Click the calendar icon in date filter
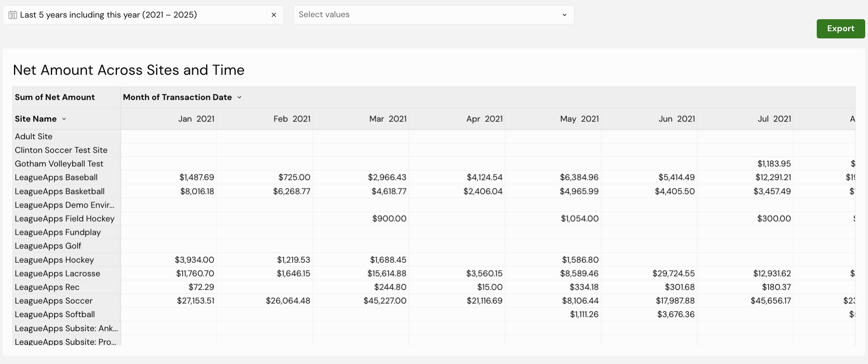Viewport: 868px width, 364px height. coord(13,15)
